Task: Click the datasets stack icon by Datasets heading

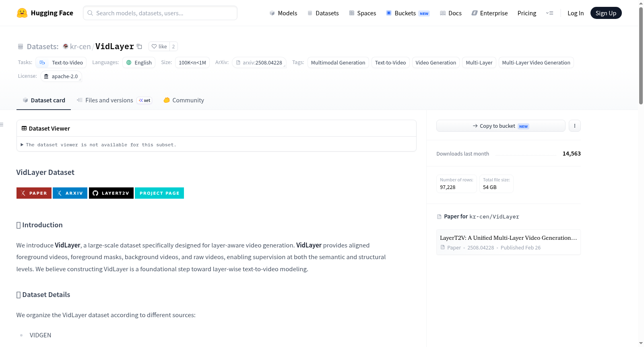Action: click(21, 47)
